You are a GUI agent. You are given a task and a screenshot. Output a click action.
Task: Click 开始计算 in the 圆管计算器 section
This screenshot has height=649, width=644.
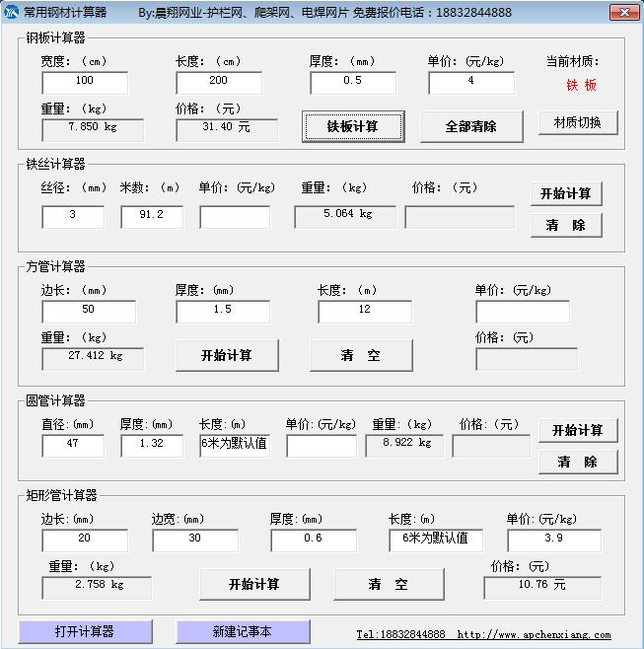tap(578, 430)
